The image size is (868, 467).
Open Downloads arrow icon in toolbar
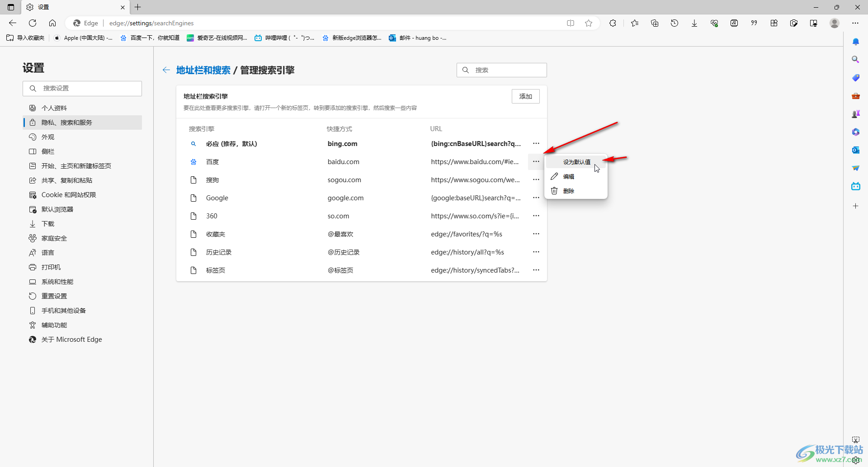(x=694, y=23)
